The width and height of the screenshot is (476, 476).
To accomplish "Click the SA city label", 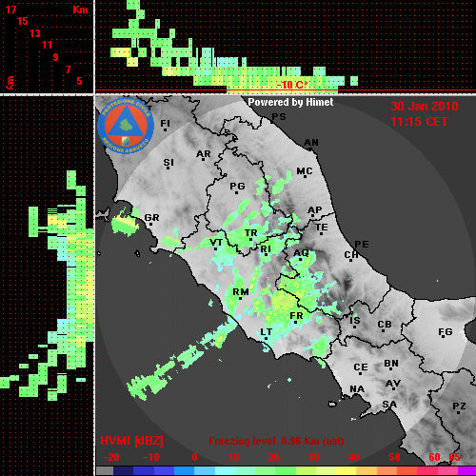I will [x=389, y=405].
